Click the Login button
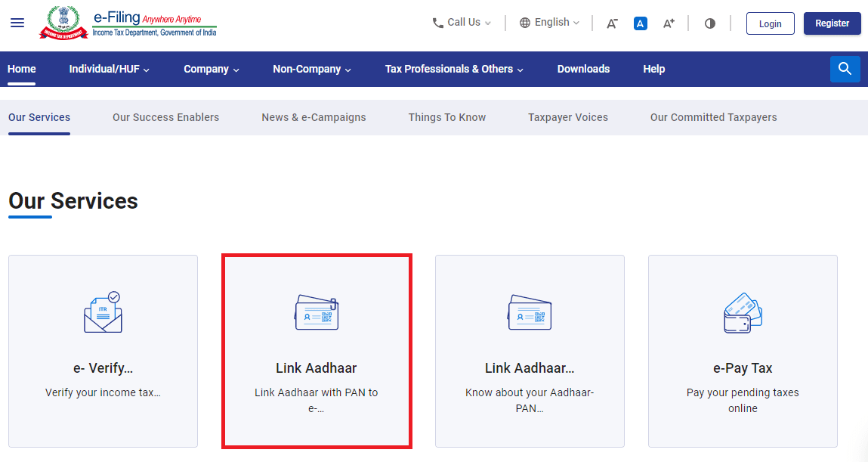 pyautogui.click(x=770, y=23)
